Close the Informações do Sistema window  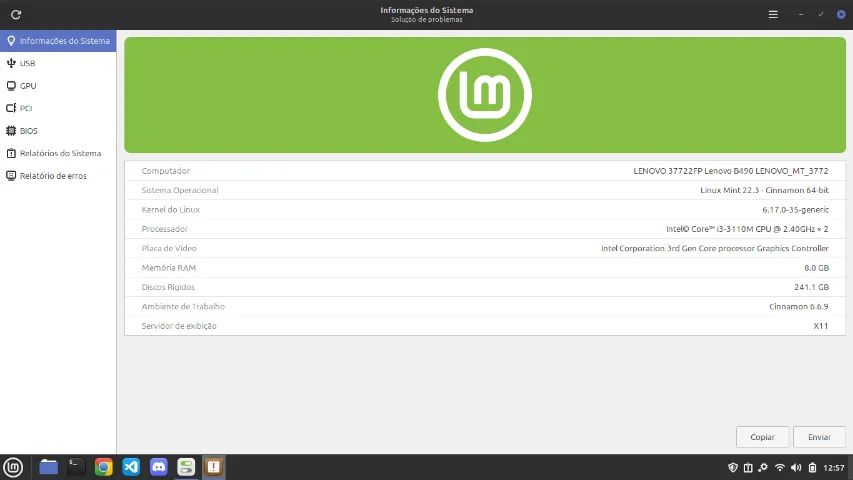coord(841,15)
